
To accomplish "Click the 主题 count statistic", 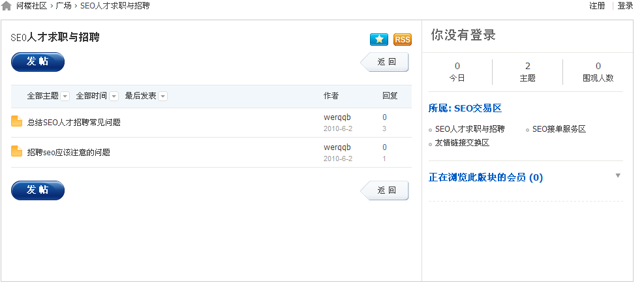I will click(x=527, y=72).
